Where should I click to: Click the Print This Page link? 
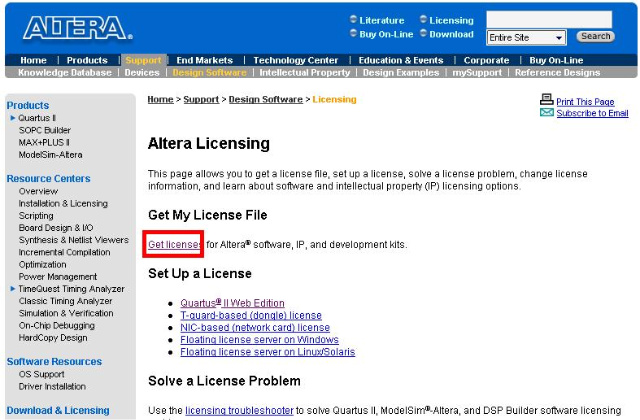[585, 102]
